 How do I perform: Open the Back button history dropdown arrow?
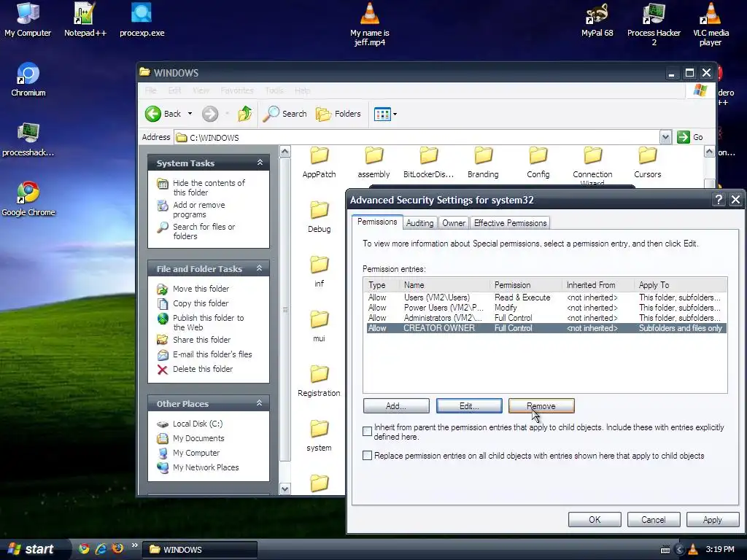coord(190,114)
